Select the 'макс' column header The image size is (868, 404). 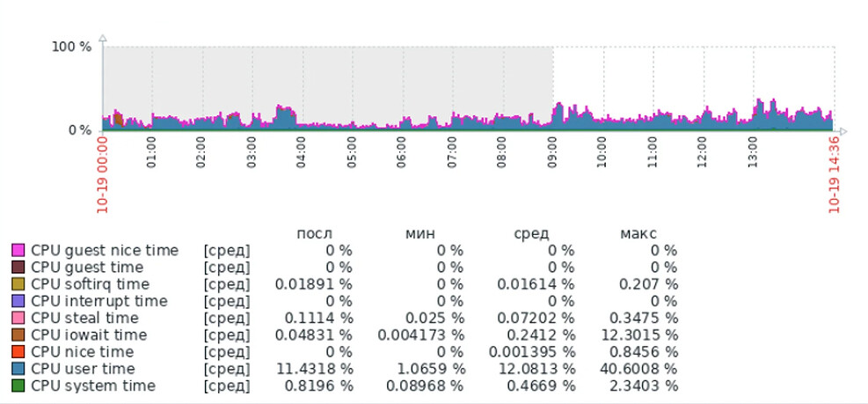(x=638, y=233)
